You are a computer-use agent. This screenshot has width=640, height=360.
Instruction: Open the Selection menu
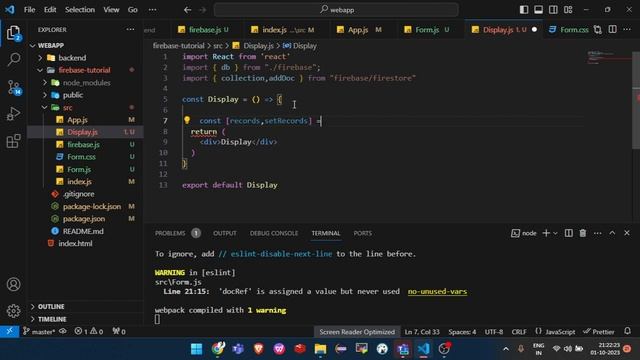tap(80, 10)
